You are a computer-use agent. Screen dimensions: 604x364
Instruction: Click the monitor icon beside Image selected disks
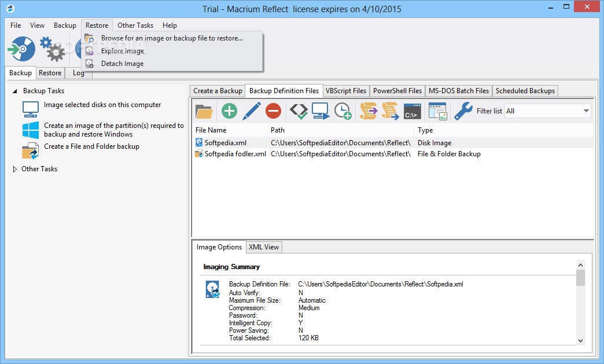pyautogui.click(x=31, y=109)
